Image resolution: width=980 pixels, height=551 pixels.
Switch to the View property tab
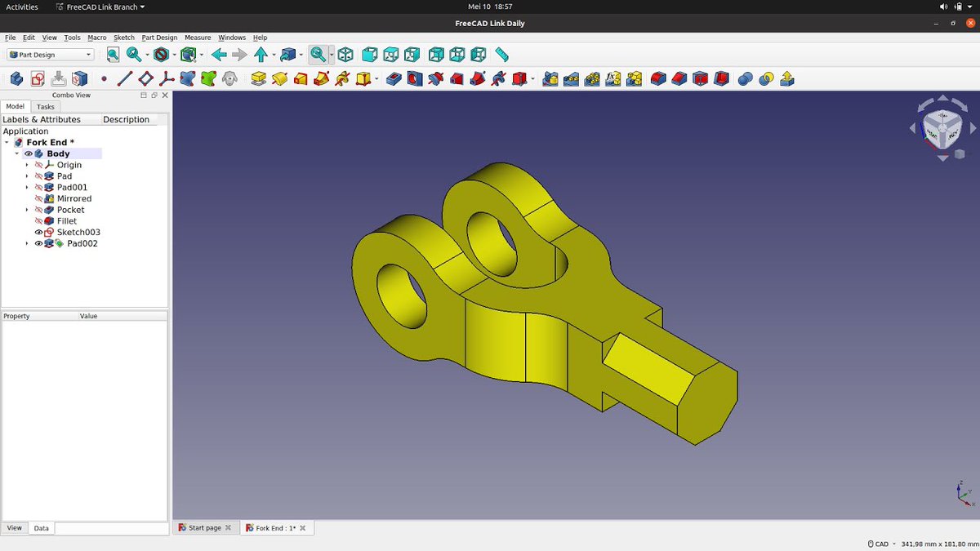[15, 528]
